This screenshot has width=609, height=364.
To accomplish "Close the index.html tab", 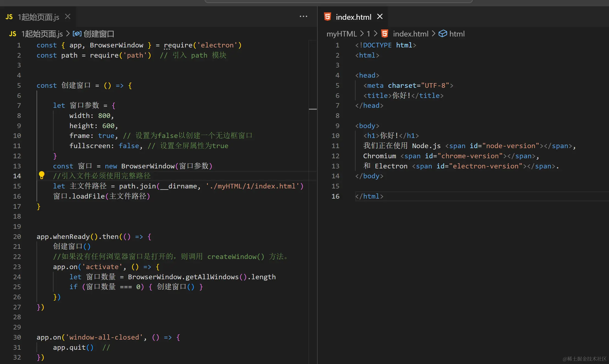I will pos(380,17).
